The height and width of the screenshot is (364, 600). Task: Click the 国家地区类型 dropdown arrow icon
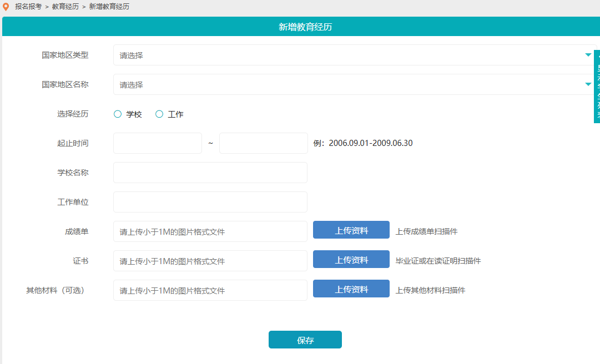coord(588,55)
